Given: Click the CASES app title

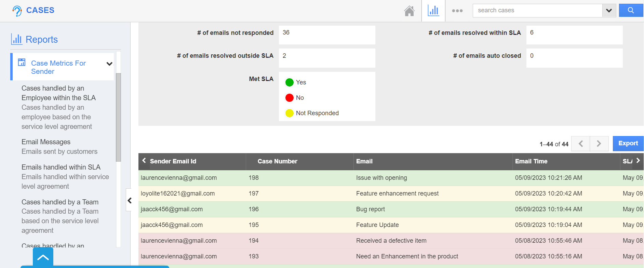Looking at the screenshot, I should pyautogui.click(x=40, y=10).
